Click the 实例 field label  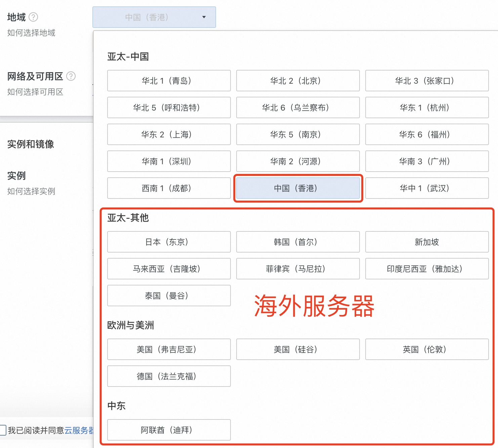coord(16,175)
